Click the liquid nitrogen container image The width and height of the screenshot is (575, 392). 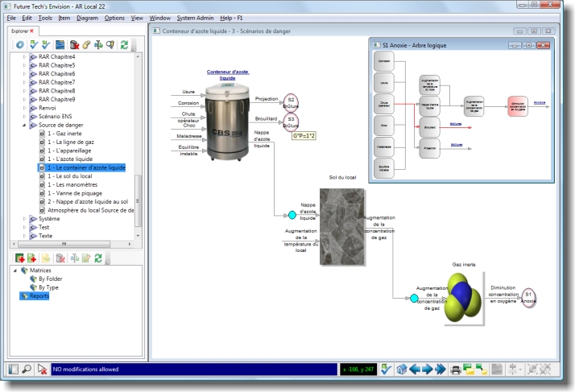coord(227,122)
